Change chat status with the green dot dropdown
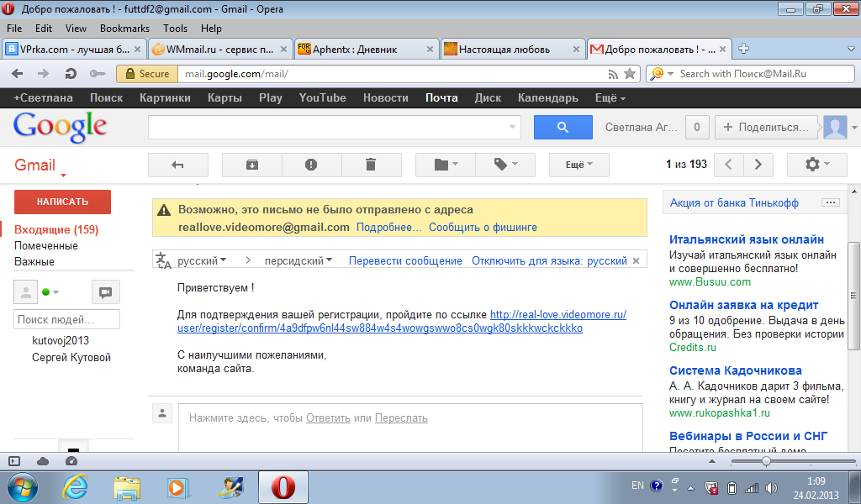Screen dimensions: 861x504 click(50, 292)
